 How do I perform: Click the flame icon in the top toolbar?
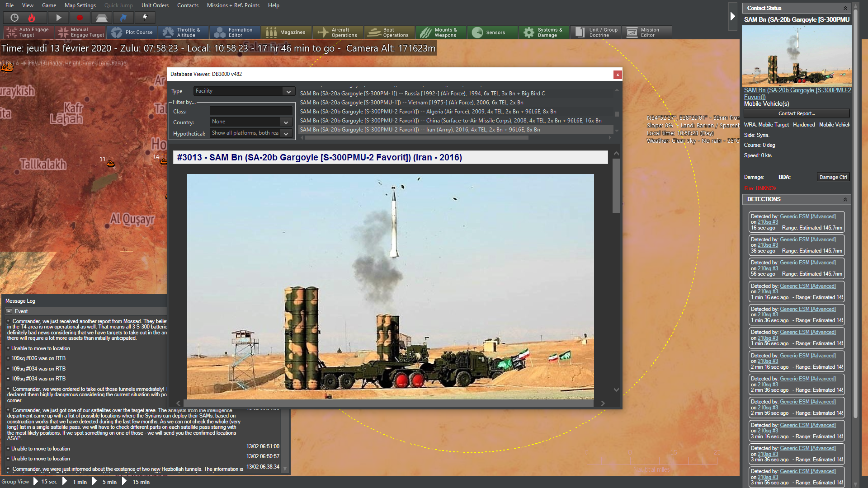pos(32,18)
